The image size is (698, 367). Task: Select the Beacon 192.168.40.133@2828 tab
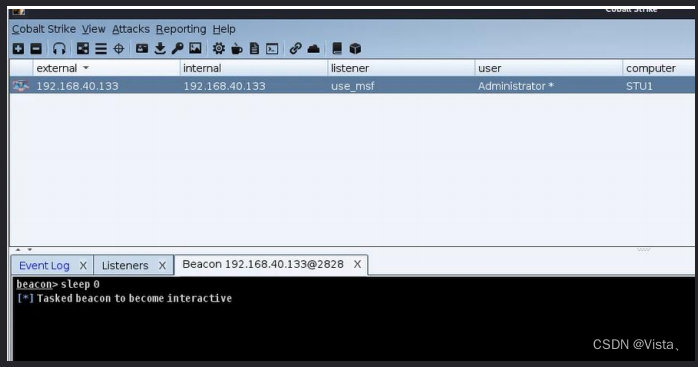pos(263,264)
